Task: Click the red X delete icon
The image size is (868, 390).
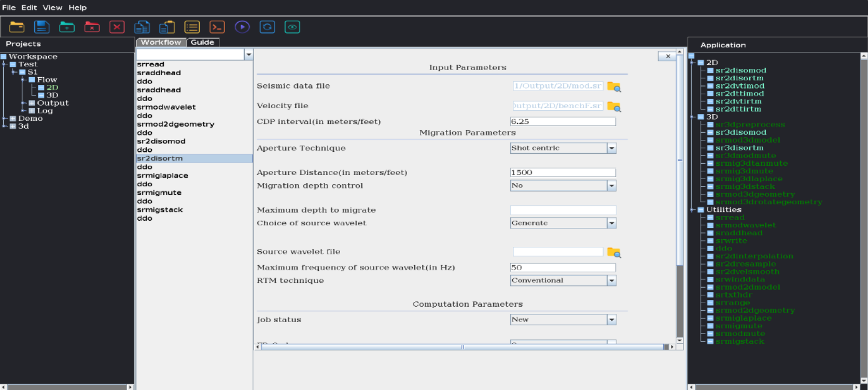Action: (117, 27)
